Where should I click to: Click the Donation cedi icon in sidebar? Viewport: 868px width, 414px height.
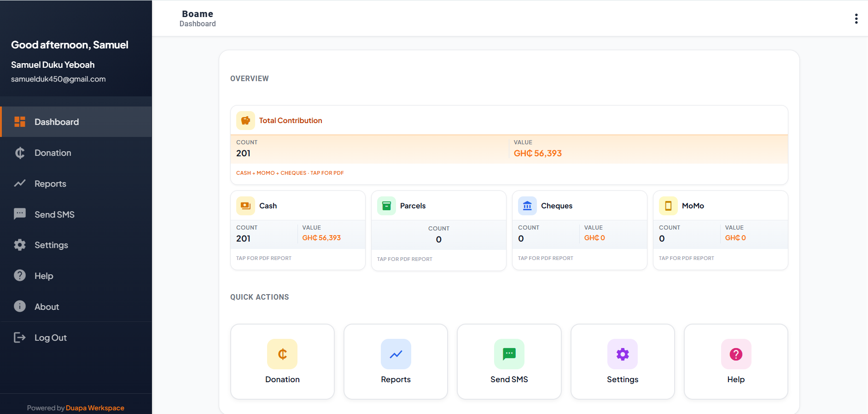pyautogui.click(x=20, y=153)
